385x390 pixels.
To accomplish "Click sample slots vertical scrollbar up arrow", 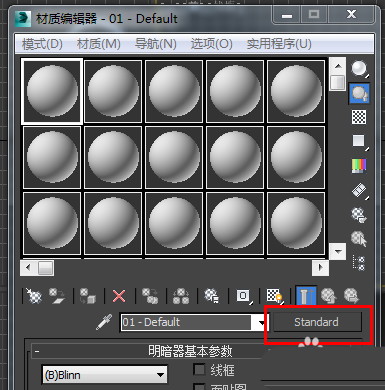I will coord(338,66).
